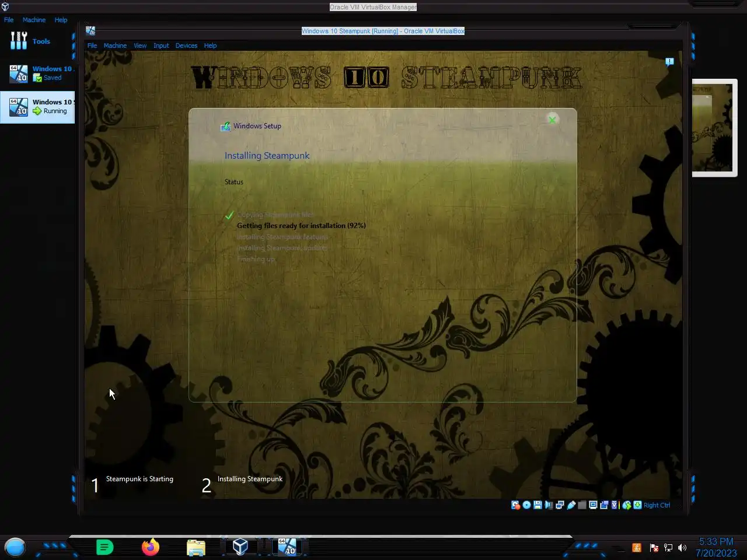Click step 1 'Steampunk is Starting' label
This screenshot has width=747, height=560.
pos(139,479)
